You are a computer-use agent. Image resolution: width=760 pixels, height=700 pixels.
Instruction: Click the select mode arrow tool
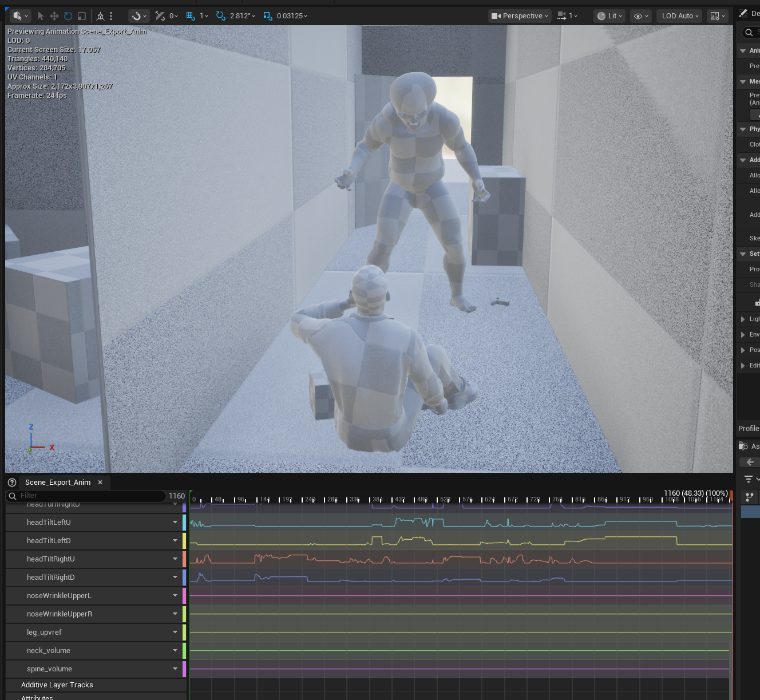point(41,16)
